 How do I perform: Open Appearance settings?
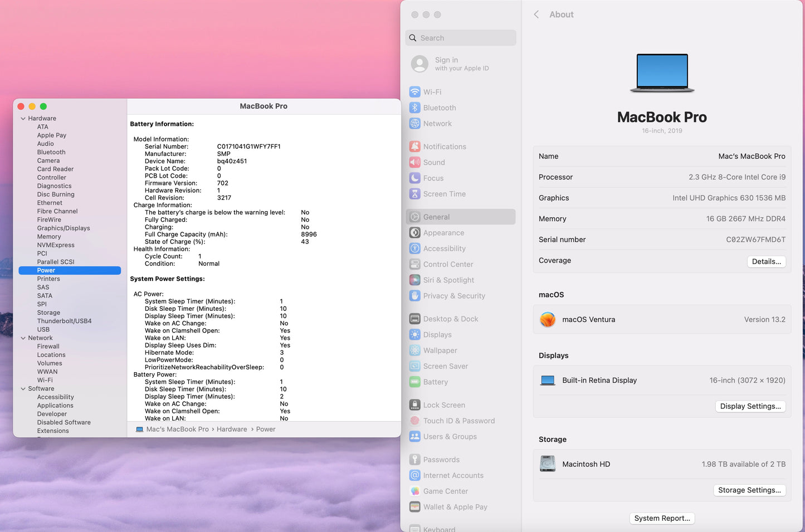pyautogui.click(x=444, y=232)
